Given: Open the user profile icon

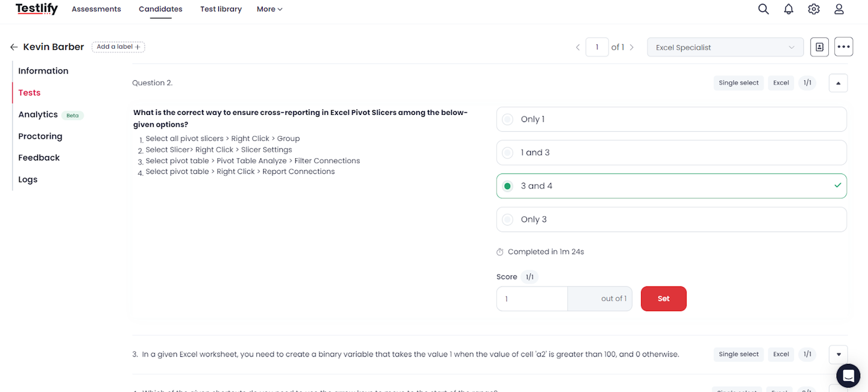Looking at the screenshot, I should coord(838,9).
